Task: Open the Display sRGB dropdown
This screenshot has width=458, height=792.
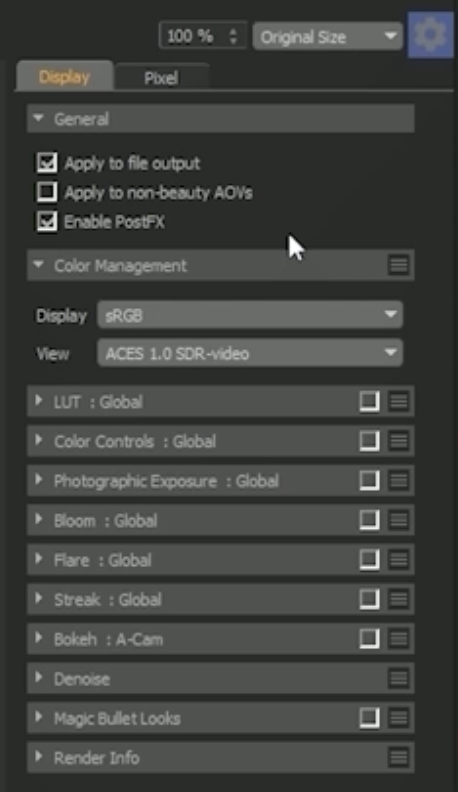Action: pos(250,315)
